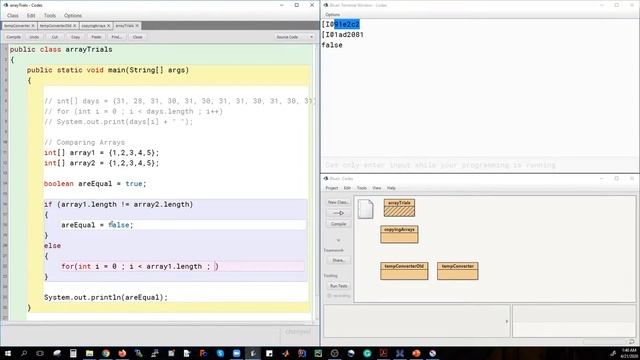Open Skype from the taskbar
Viewport: 640px width, 360px height.
220,353
